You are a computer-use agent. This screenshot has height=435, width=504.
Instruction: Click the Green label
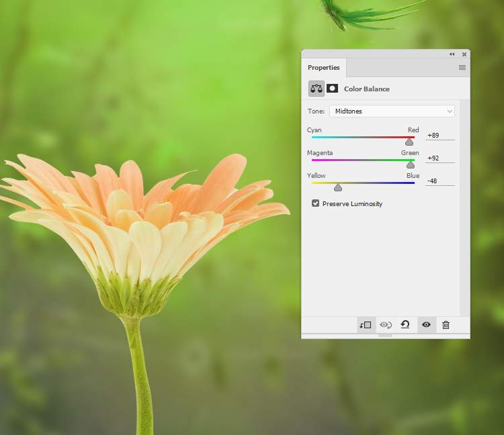(410, 153)
